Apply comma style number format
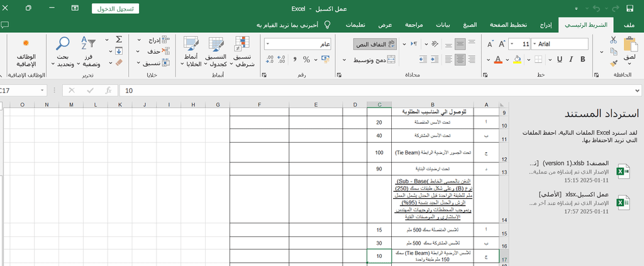 click(295, 60)
